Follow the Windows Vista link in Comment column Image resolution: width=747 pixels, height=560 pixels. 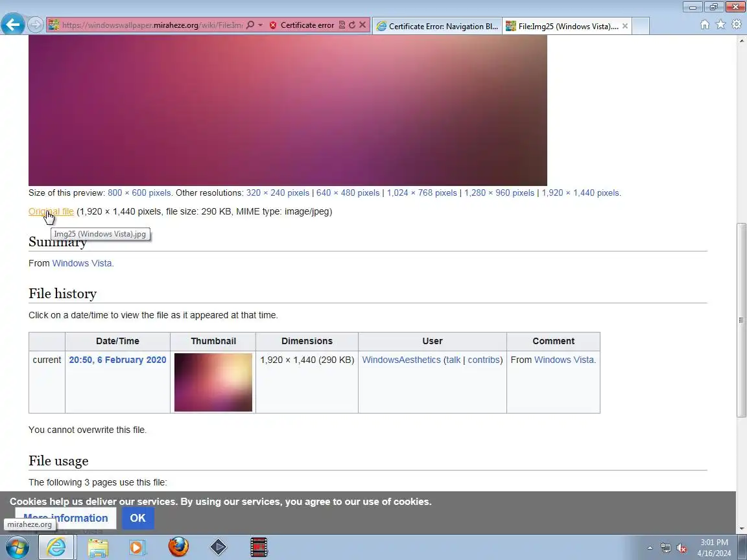[564, 360]
